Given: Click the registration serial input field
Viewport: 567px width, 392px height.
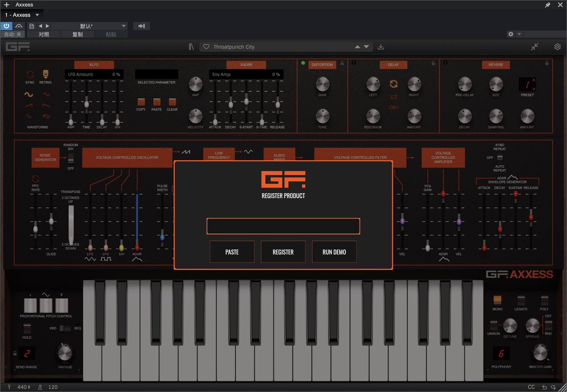Looking at the screenshot, I should click(x=283, y=226).
